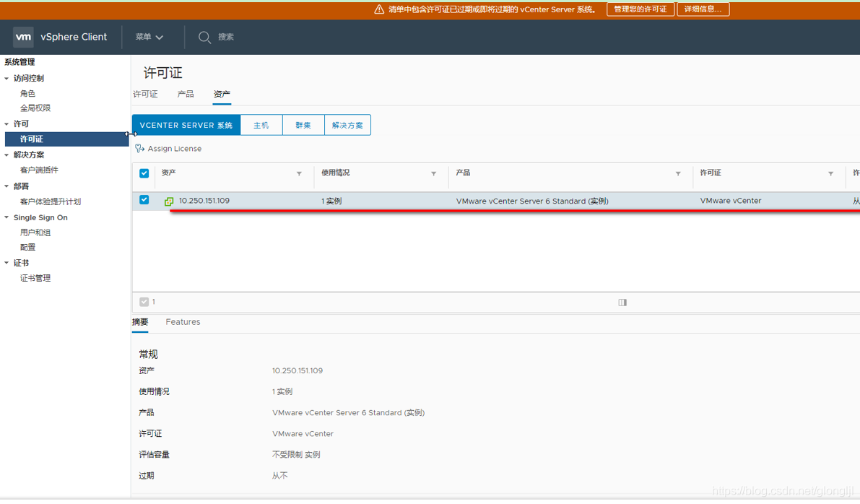Image resolution: width=860 pixels, height=504 pixels.
Task: Collapse the Single Sign On section
Action: point(6,218)
